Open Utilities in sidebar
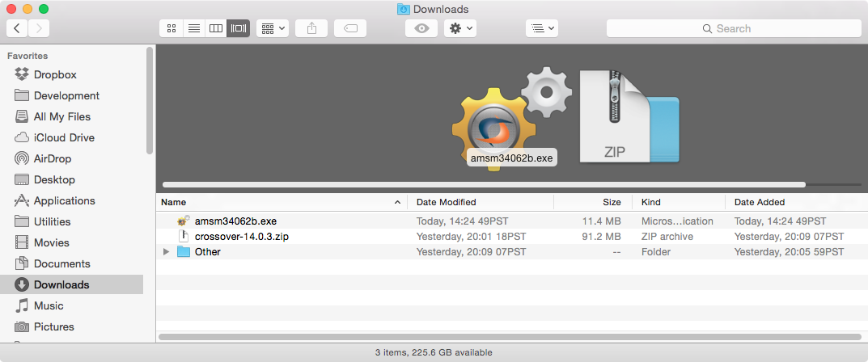Screen dimensions: 868x362 (x=72, y=221)
